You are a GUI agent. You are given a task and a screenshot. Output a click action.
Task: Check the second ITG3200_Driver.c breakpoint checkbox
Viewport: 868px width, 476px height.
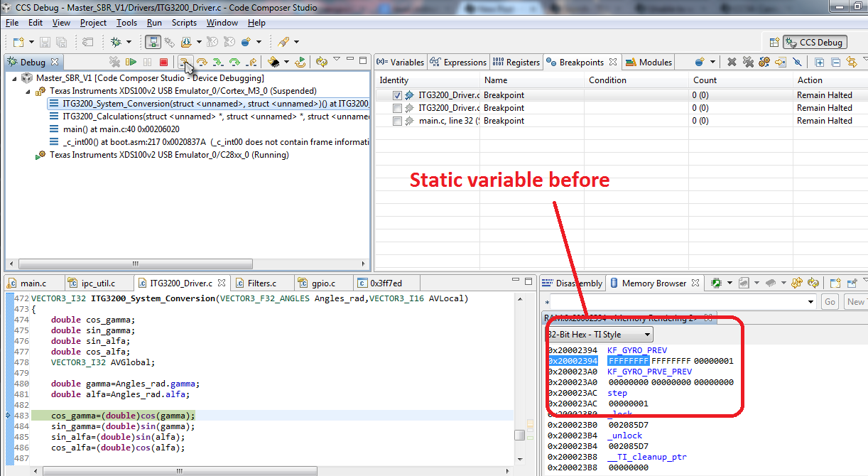[x=396, y=107]
